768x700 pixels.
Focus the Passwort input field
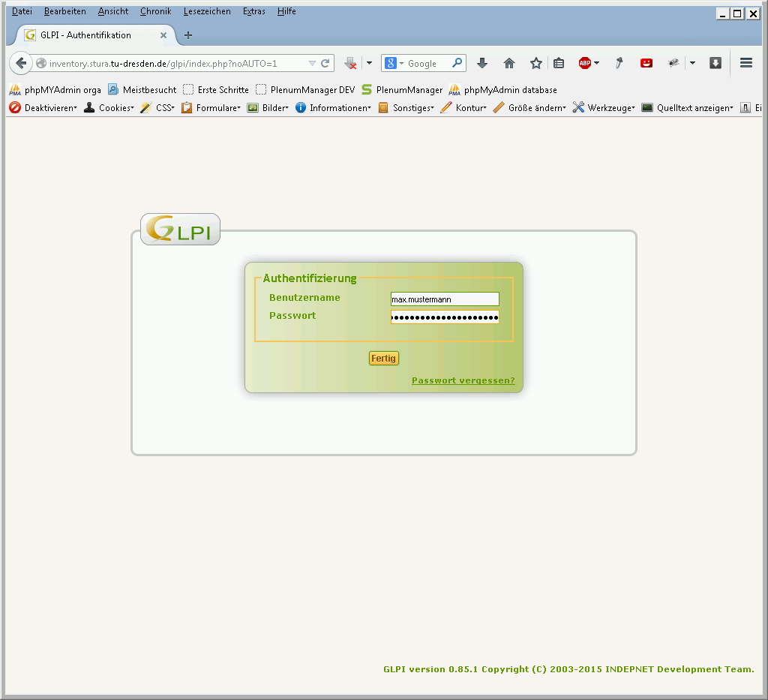pyautogui.click(x=445, y=317)
